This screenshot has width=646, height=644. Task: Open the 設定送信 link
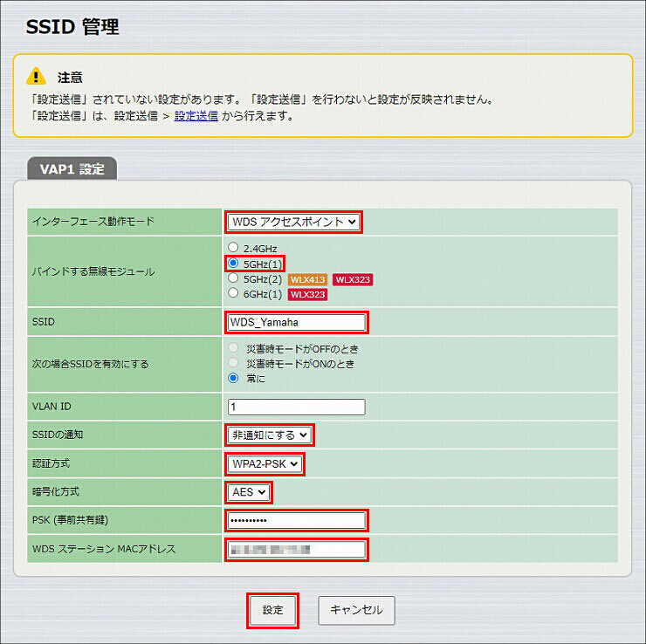196,116
